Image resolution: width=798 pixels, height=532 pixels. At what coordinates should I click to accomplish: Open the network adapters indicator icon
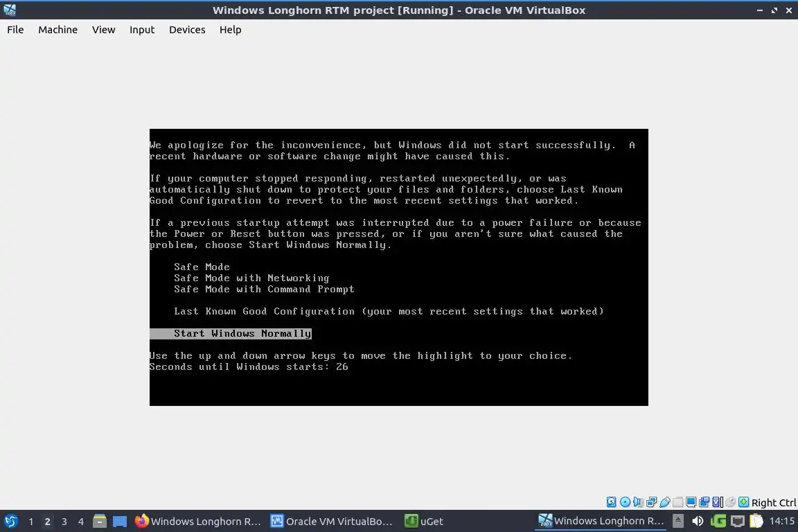(651, 502)
